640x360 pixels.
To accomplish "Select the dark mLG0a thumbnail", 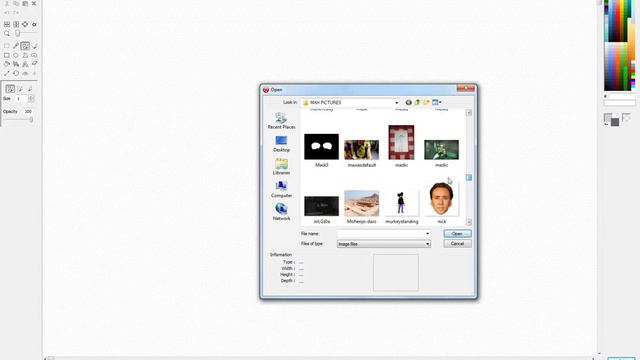I will coord(321,206).
